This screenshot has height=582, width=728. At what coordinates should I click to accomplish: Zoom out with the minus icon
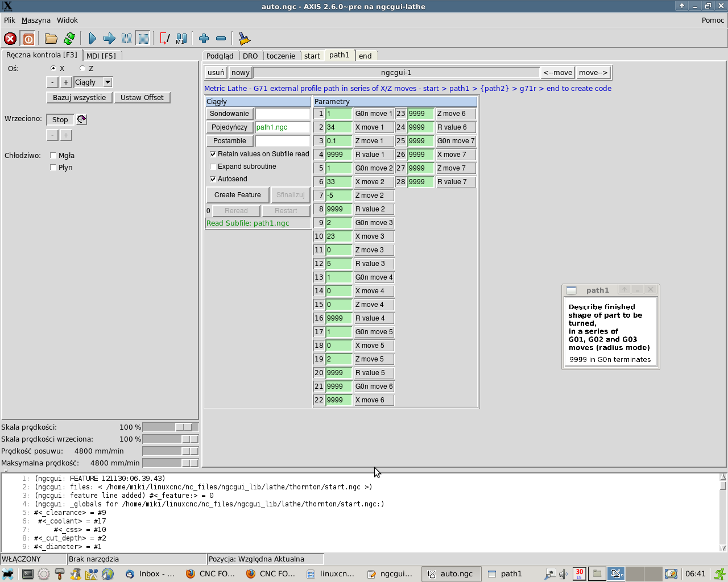tap(221, 39)
